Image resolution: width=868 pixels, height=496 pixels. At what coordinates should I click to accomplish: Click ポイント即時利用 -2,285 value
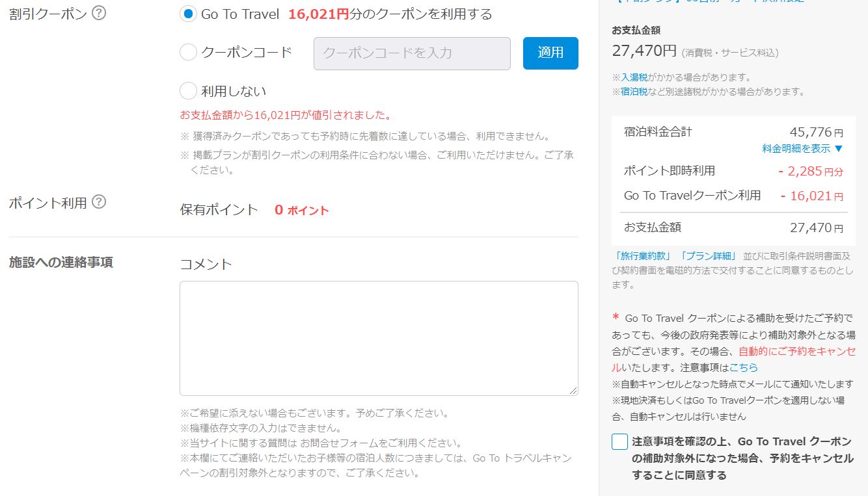pyautogui.click(x=811, y=171)
